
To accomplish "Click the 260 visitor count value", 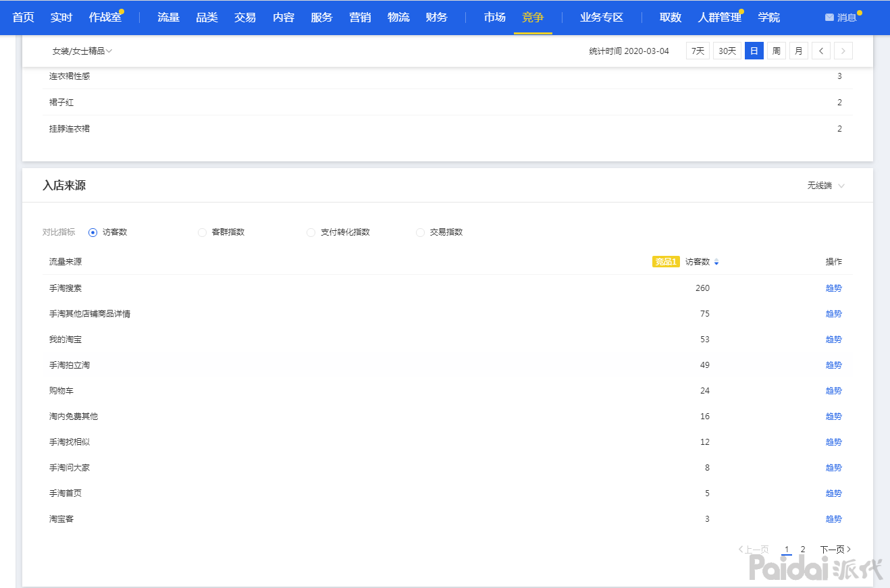I will (702, 288).
